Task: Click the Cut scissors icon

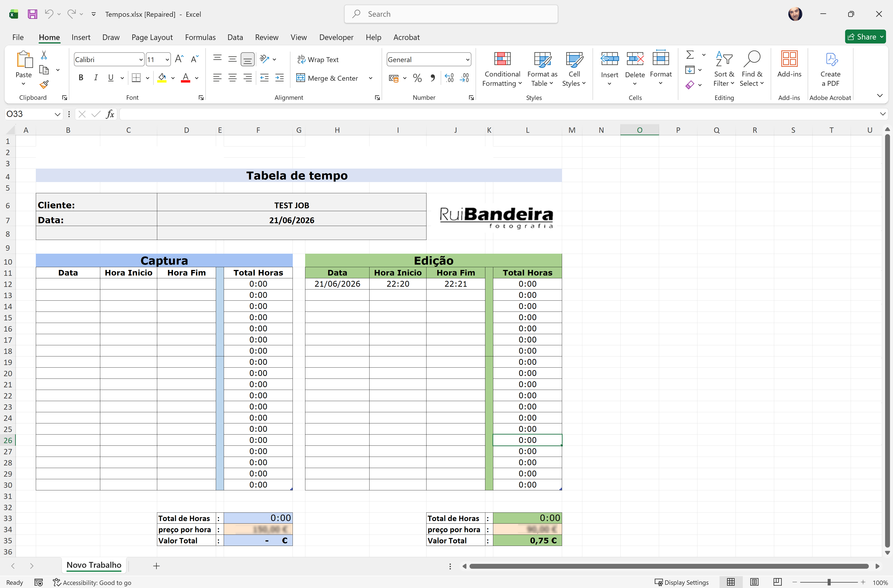Action: tap(44, 55)
